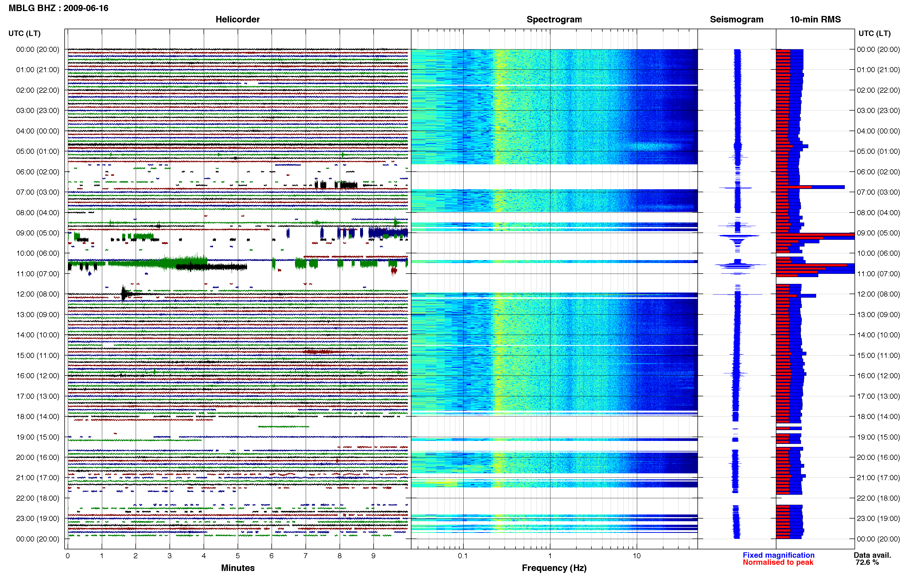Select left-axis time label "03:00 (23:00)"

(38, 111)
